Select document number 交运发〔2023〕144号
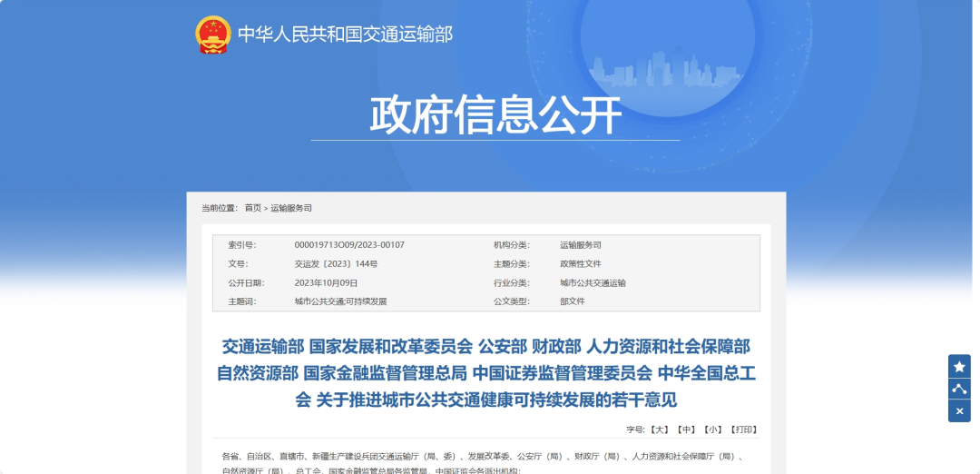 click(337, 264)
